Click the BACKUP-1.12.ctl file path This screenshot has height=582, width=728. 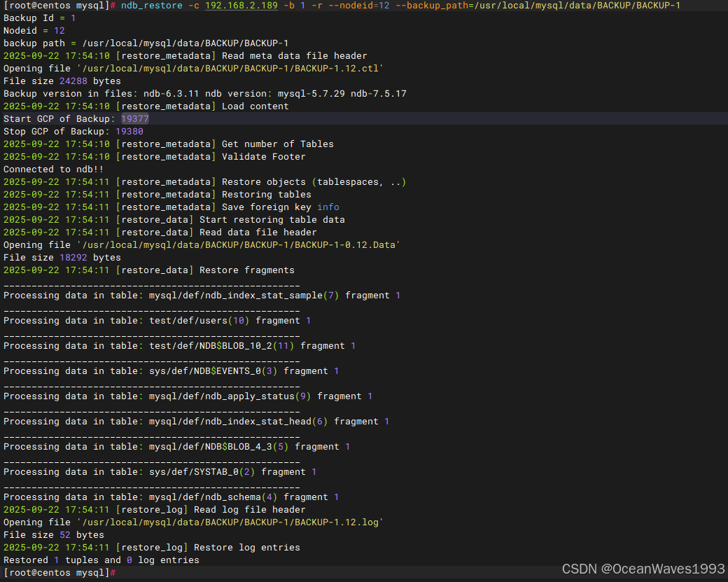tap(230, 68)
